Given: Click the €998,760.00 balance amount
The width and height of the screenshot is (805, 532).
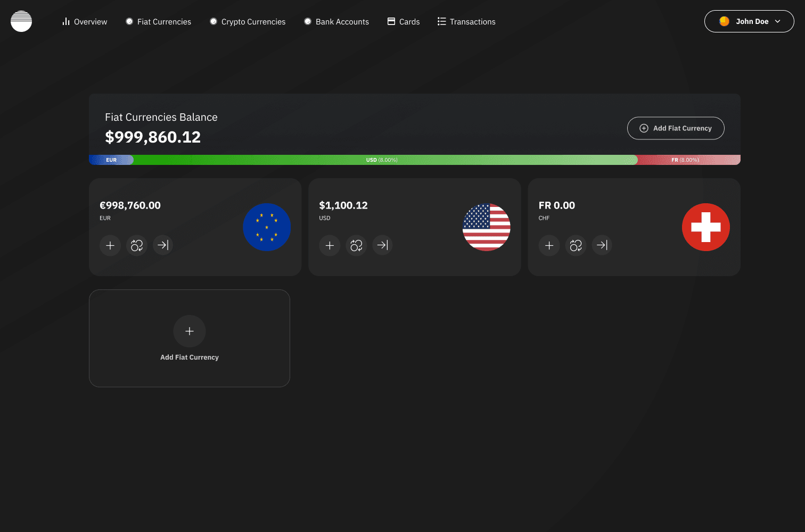Looking at the screenshot, I should [130, 205].
